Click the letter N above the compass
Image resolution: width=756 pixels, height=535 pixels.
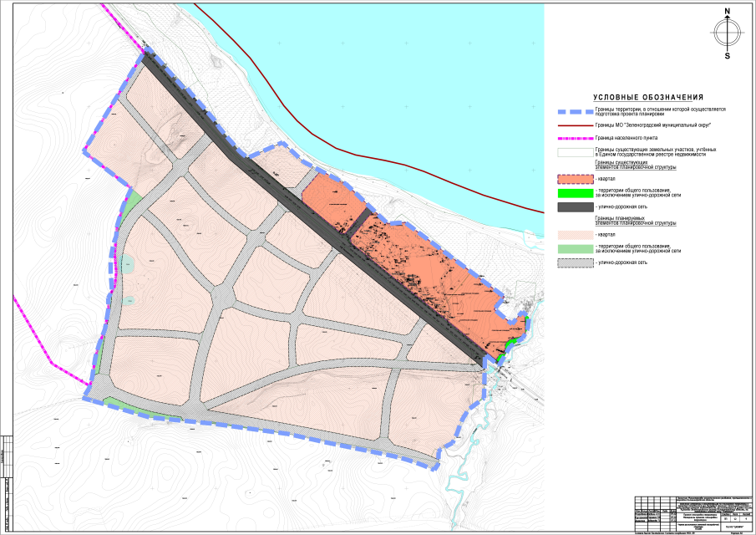[728, 12]
